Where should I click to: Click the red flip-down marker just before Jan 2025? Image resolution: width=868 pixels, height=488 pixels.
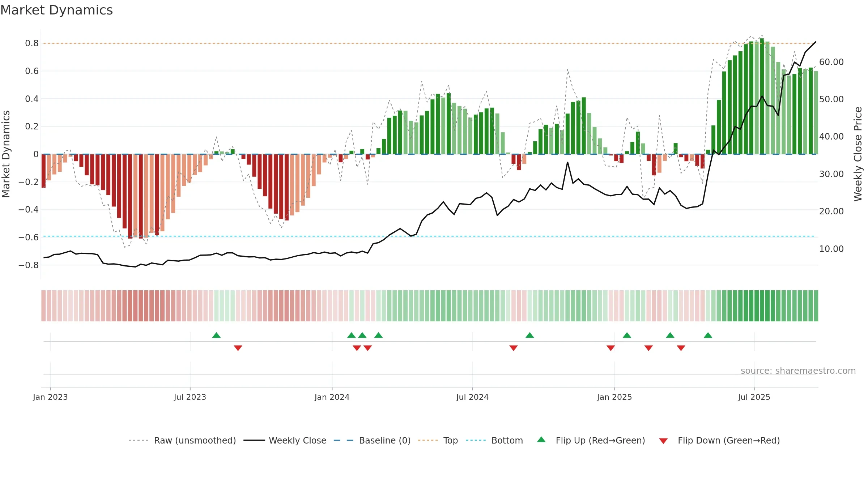point(611,348)
